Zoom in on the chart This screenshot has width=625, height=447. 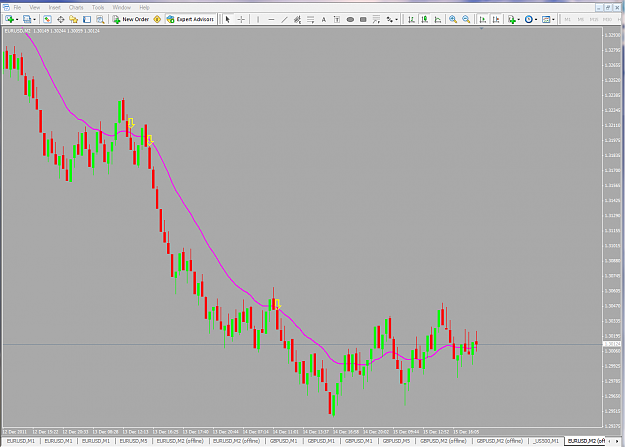pyautogui.click(x=453, y=19)
